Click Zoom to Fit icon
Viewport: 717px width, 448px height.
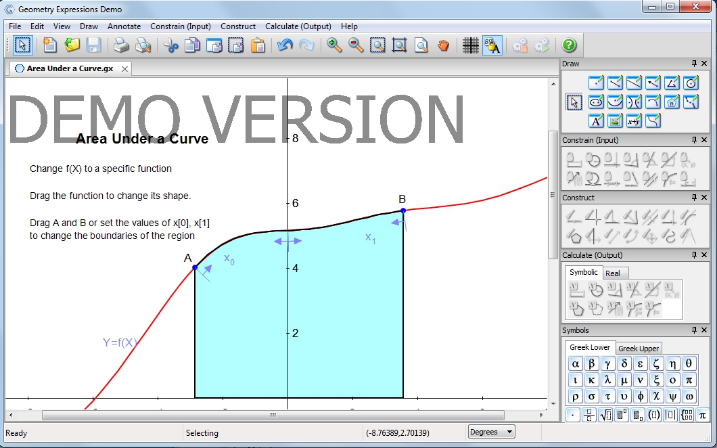pyautogui.click(x=399, y=45)
